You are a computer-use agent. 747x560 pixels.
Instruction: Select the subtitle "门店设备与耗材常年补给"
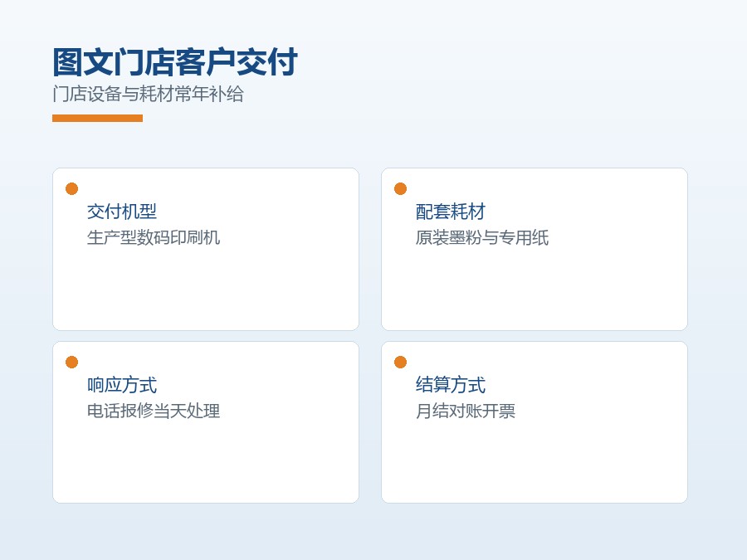(148, 94)
